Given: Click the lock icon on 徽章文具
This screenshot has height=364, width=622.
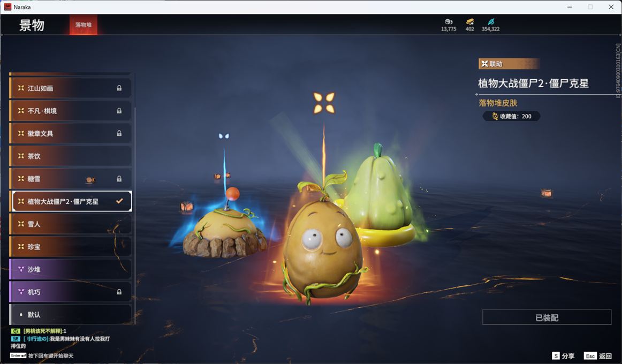Looking at the screenshot, I should pos(119,133).
